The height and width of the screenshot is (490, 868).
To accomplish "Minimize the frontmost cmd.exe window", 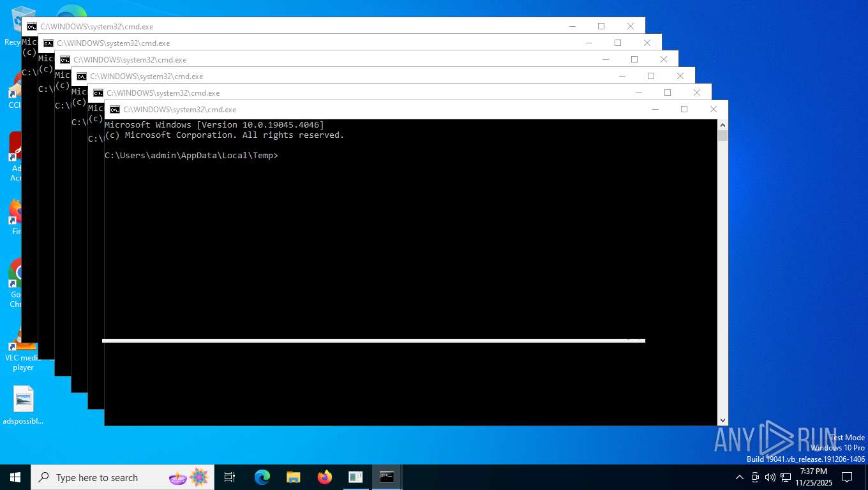I will click(655, 110).
